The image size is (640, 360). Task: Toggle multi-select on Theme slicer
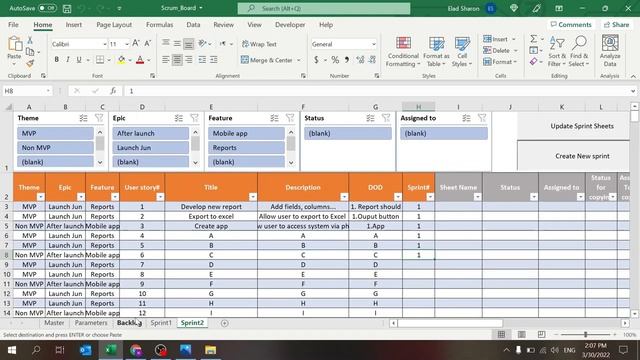coord(84,118)
